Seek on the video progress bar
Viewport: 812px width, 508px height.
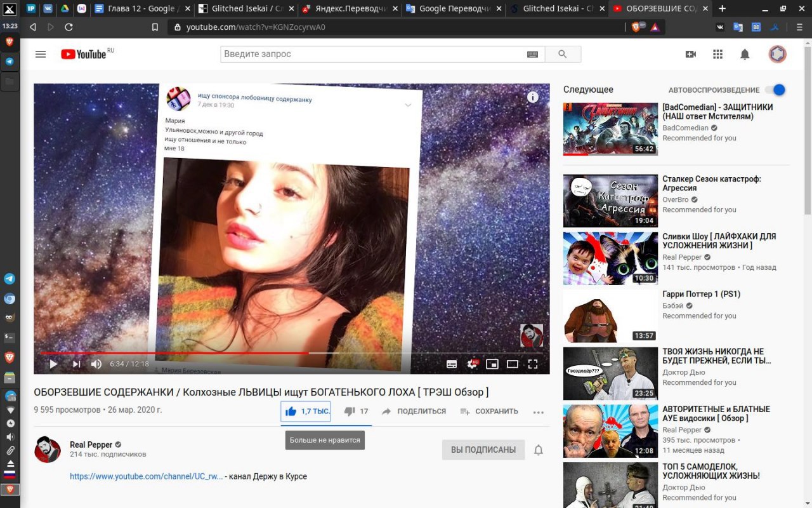[x=292, y=352]
